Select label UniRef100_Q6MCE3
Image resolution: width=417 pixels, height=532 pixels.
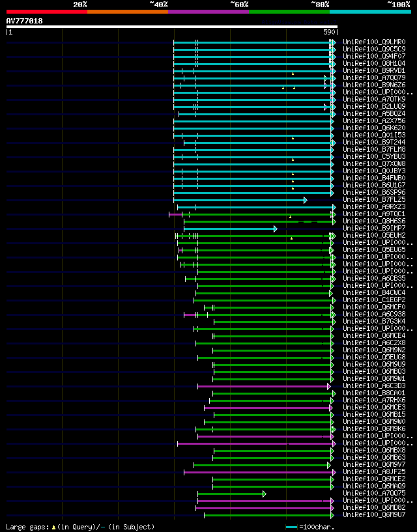click(374, 408)
